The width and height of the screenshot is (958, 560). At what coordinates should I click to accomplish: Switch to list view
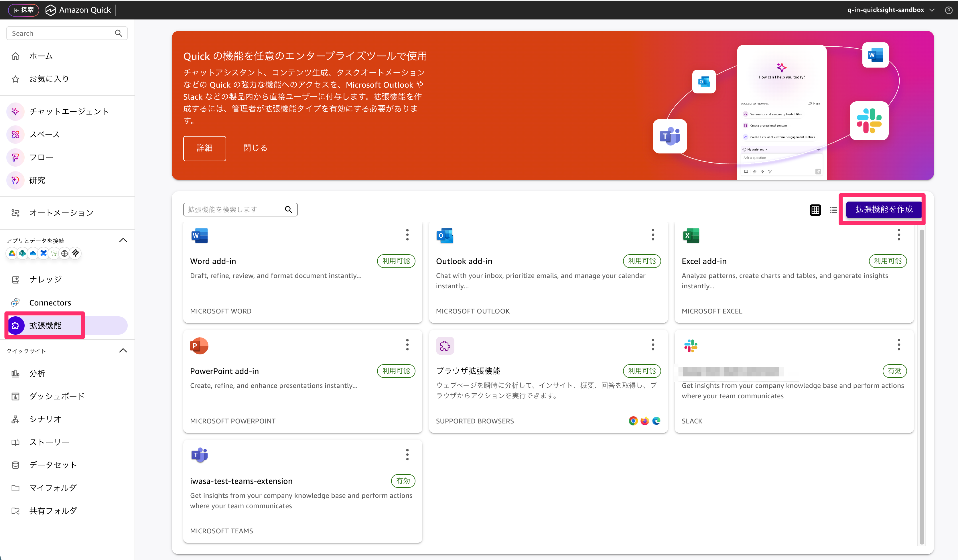(x=833, y=210)
